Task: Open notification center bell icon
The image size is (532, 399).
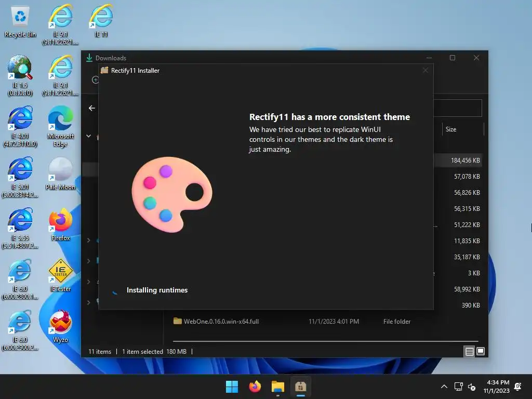Action: coord(518,387)
